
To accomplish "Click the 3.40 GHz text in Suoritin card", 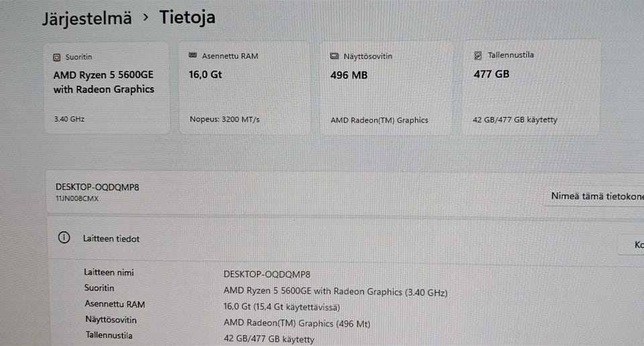I will pyautogui.click(x=69, y=119).
